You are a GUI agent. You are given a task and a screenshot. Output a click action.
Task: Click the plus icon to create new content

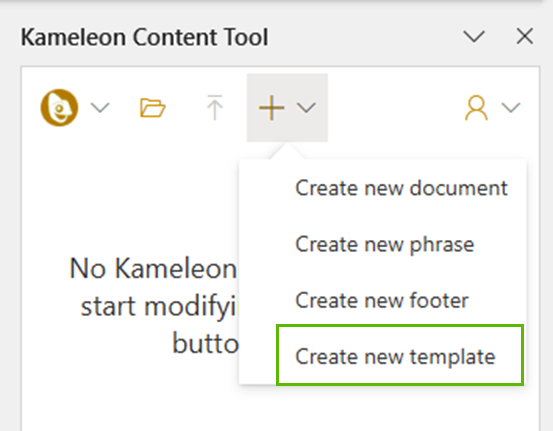point(271,108)
